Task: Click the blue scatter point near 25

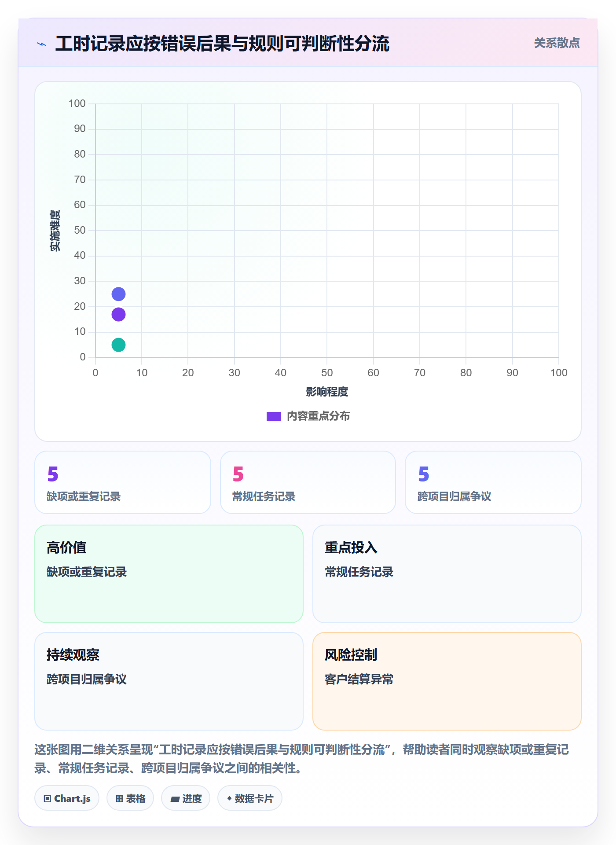Action: 118,294
